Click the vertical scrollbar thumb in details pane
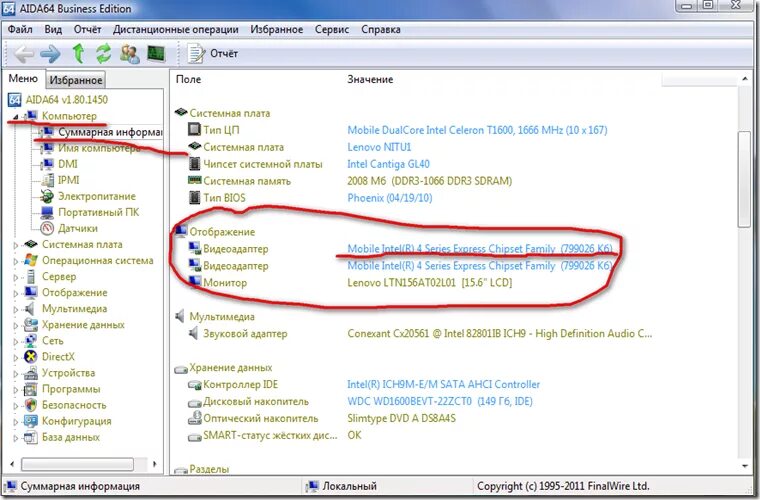The height and width of the screenshot is (500, 760). coord(744,178)
